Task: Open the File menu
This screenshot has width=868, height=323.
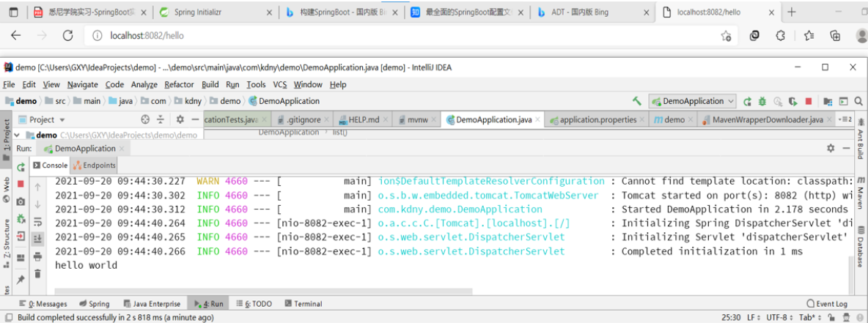Action: point(8,85)
